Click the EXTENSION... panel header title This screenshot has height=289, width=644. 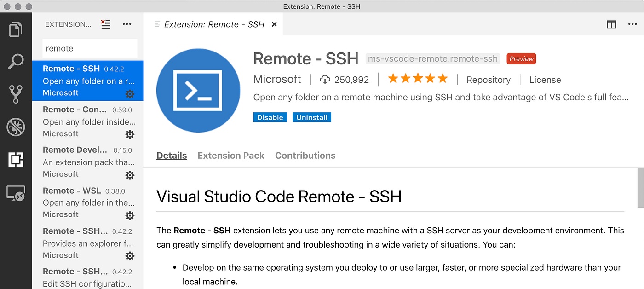click(x=68, y=24)
